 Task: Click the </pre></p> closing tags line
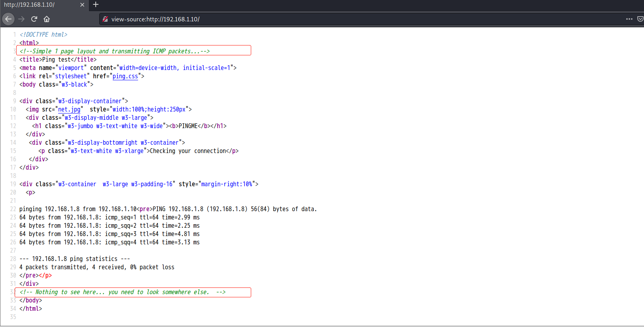point(36,276)
